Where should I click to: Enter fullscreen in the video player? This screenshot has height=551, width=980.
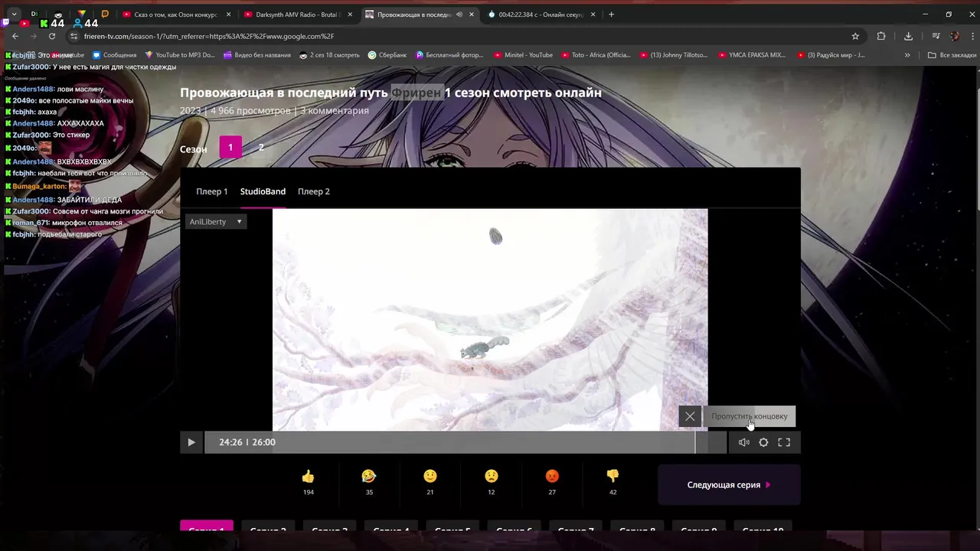pos(784,442)
